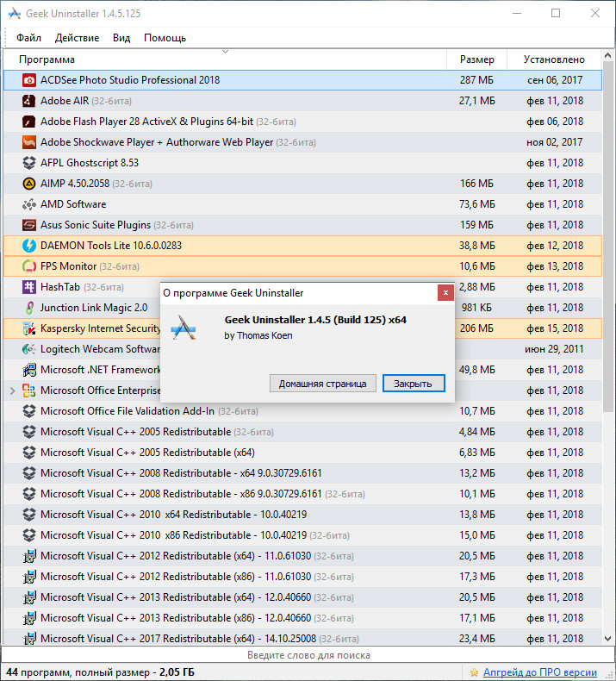Close the About dialog with red X
Viewport: 616px width, 681px height.
coord(445,293)
